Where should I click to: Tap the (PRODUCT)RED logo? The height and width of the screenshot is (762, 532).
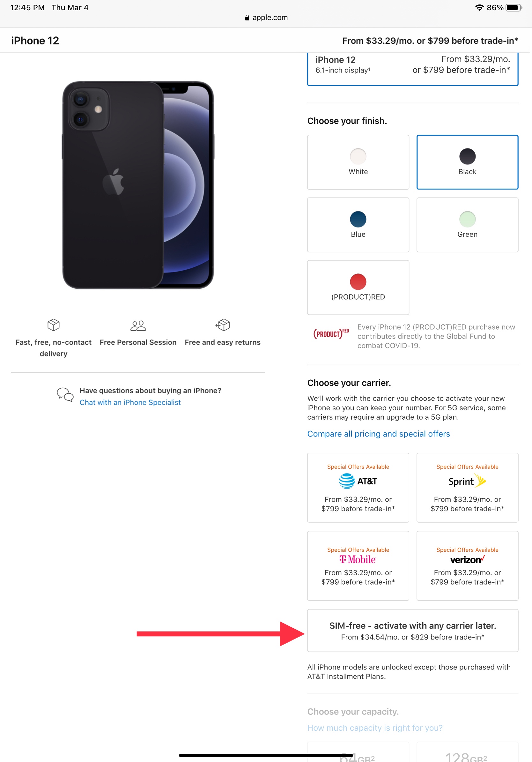pos(331,333)
